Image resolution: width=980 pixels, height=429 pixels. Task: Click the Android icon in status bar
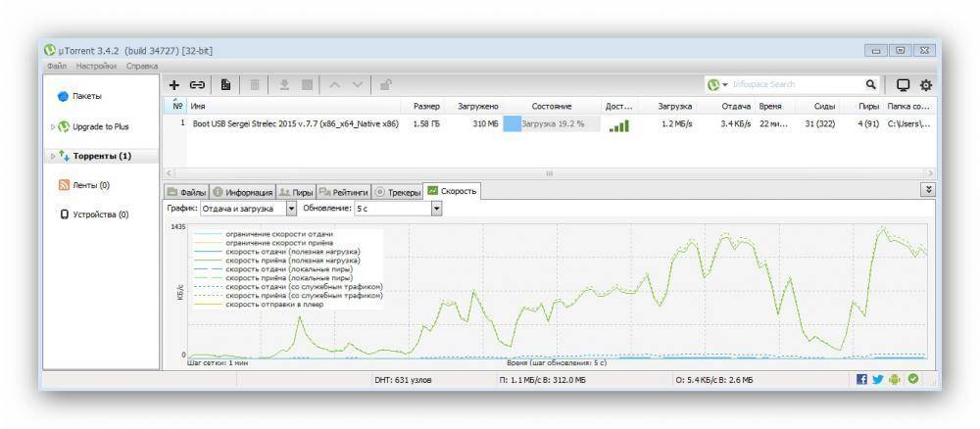[x=895, y=379]
